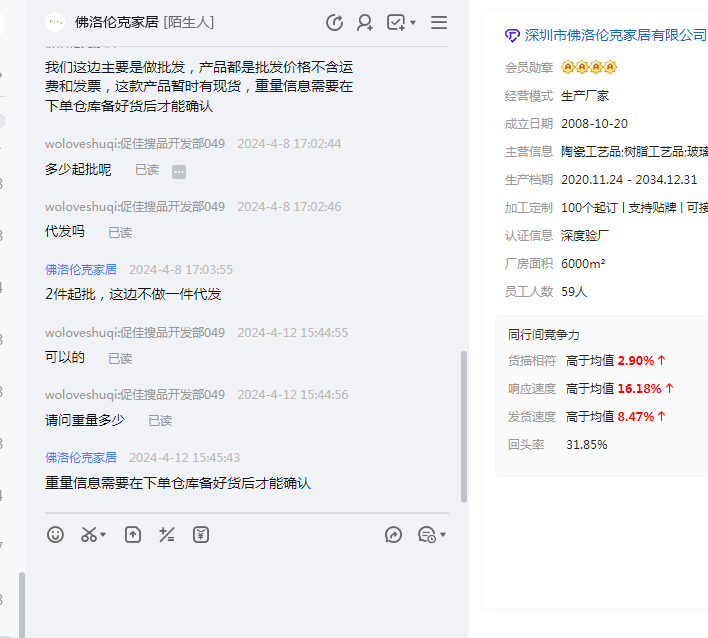Open the hamburger menu in chat header
The width and height of the screenshot is (708, 638).
pos(439,22)
